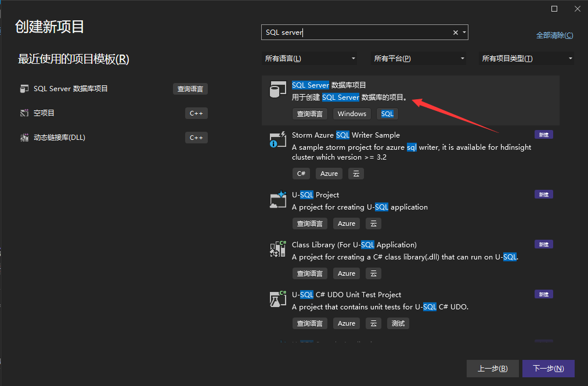Click the C# tag under Storm Azure sample

(301, 174)
